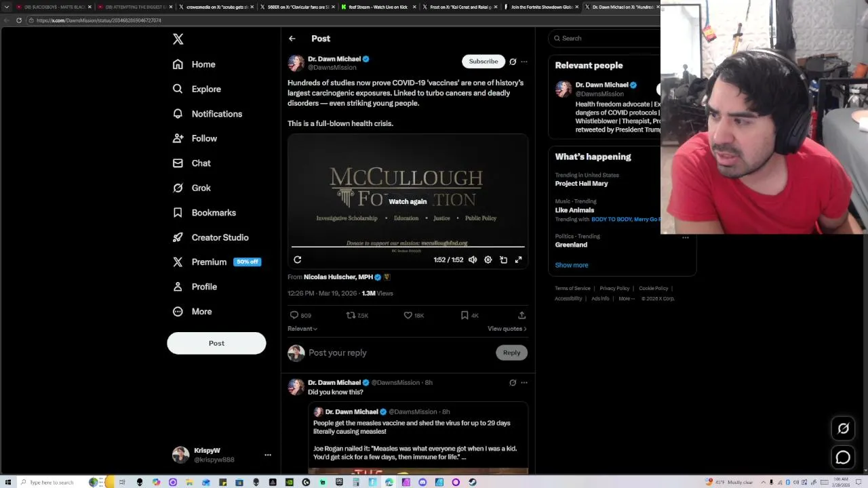Image resolution: width=868 pixels, height=488 pixels.
Task: Open Explore in the sidebar
Action: point(197,89)
